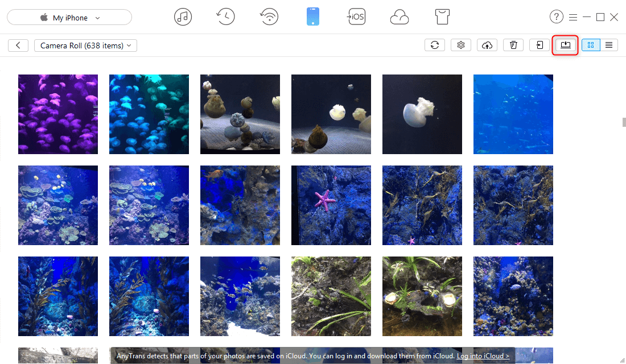
Task: Upload photos to iCloud via cloud button
Action: pos(487,45)
